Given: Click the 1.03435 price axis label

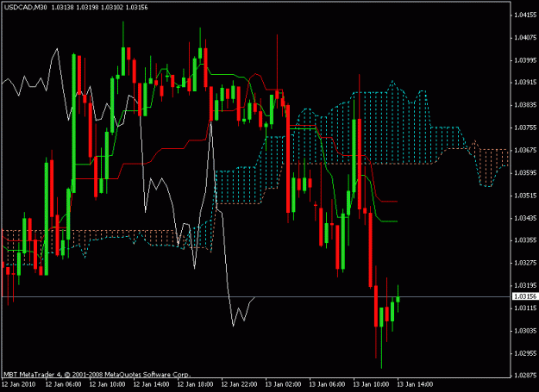Looking at the screenshot, I should (x=525, y=218).
